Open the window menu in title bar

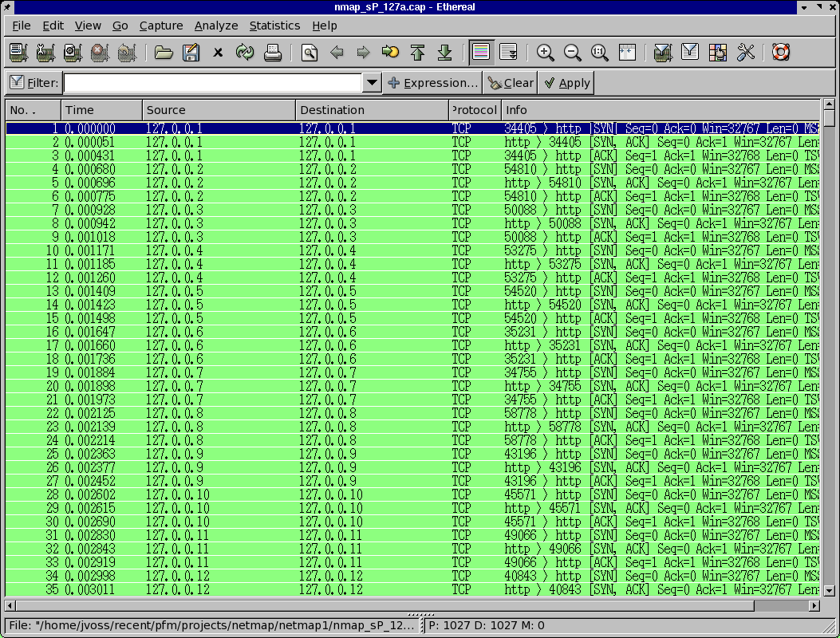click(x=7, y=7)
